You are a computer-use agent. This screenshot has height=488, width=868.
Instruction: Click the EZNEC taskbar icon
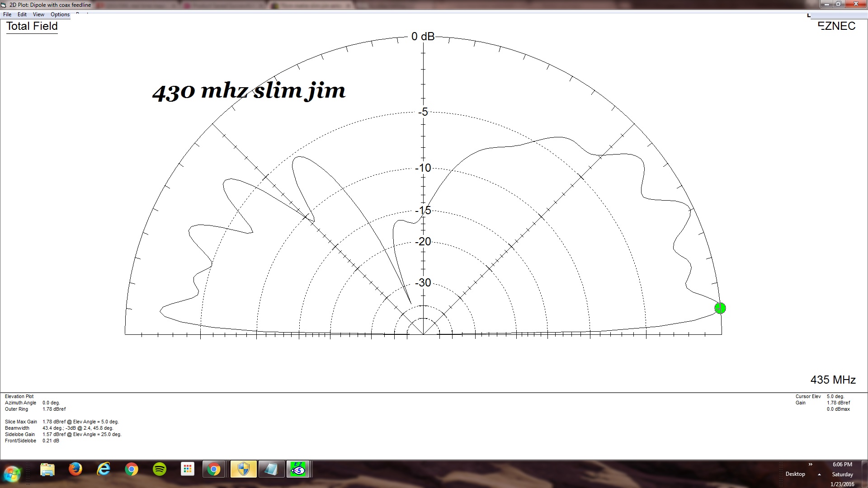pos(298,469)
